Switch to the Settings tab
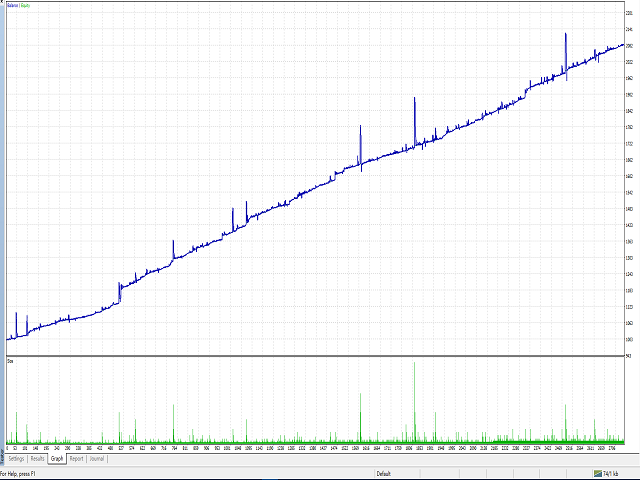 pos(16,459)
